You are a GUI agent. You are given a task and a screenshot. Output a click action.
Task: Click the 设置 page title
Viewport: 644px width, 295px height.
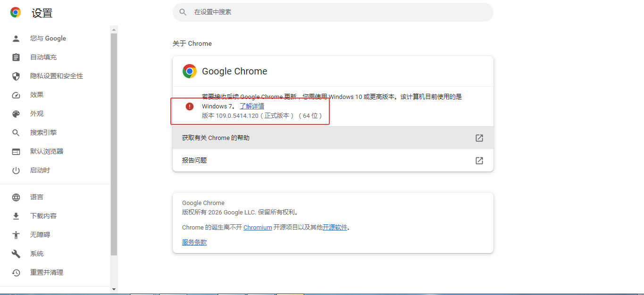(42, 13)
